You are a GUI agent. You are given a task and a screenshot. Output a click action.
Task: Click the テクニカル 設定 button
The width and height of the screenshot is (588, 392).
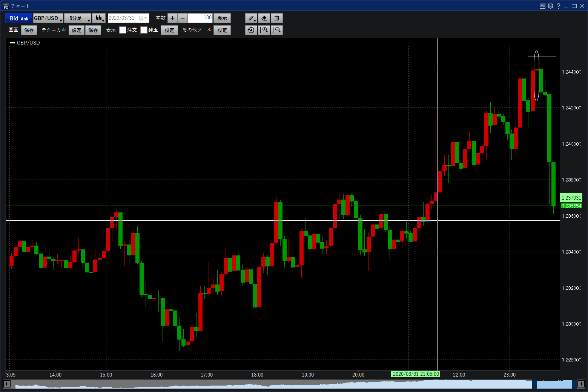pos(77,30)
